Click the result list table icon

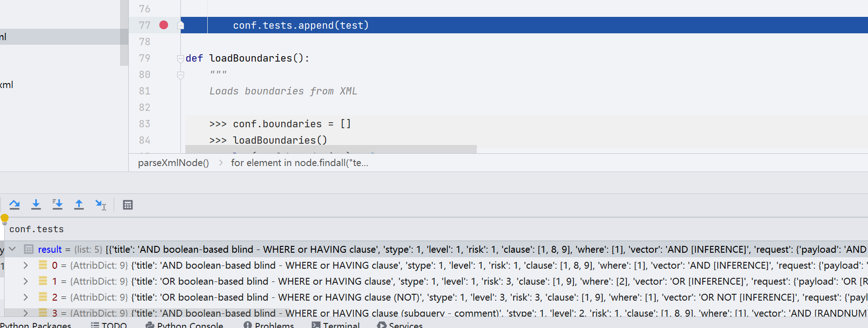point(29,249)
